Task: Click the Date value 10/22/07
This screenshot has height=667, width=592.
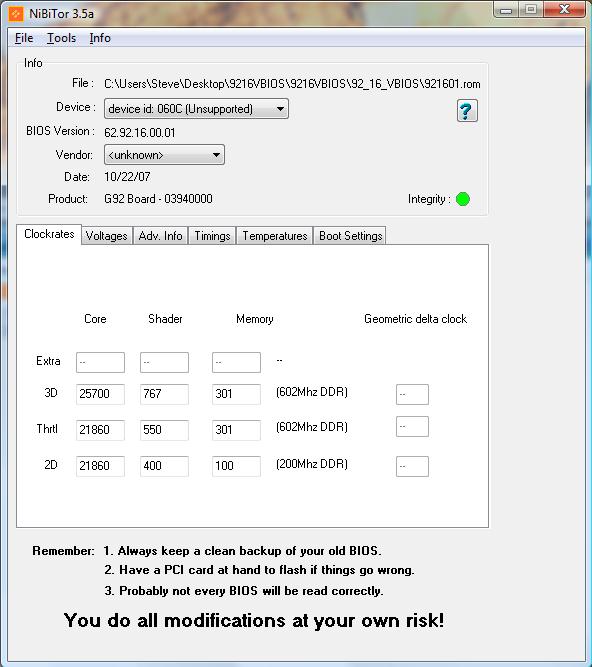Action: tap(127, 177)
